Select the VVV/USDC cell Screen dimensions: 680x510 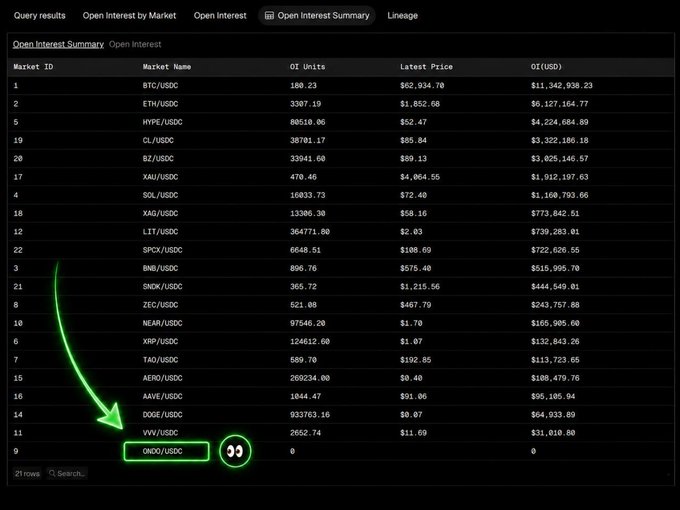pos(160,433)
